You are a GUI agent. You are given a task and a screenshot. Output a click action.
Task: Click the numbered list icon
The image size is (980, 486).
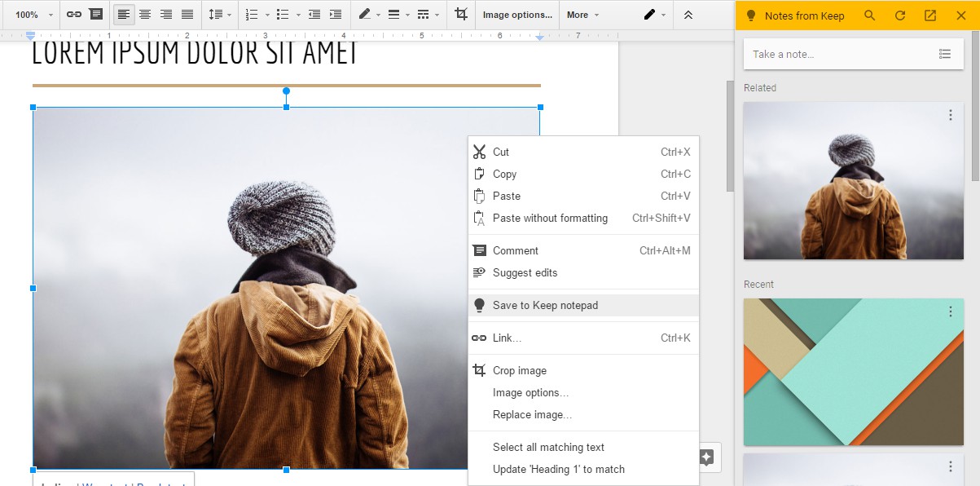click(252, 15)
